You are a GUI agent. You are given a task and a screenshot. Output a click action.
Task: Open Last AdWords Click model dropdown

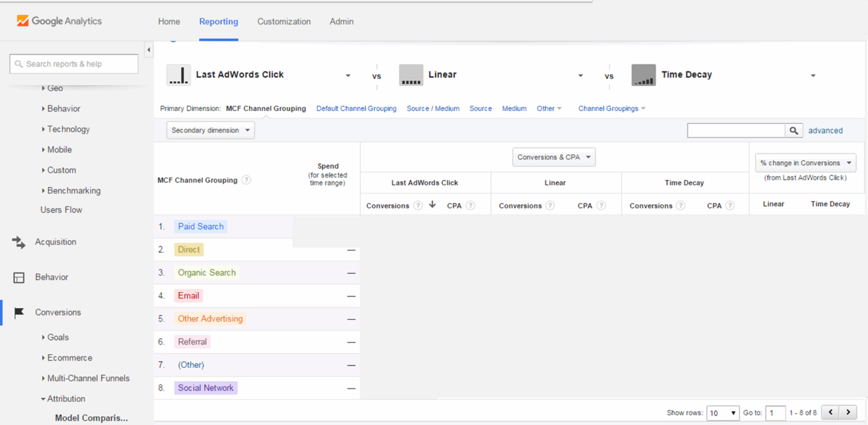tap(348, 76)
